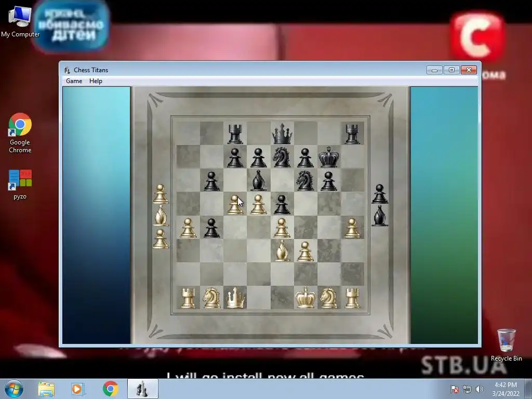This screenshot has width=532, height=399.
Task: Click the Chess Titans title bar text
Action: pyautogui.click(x=91, y=70)
